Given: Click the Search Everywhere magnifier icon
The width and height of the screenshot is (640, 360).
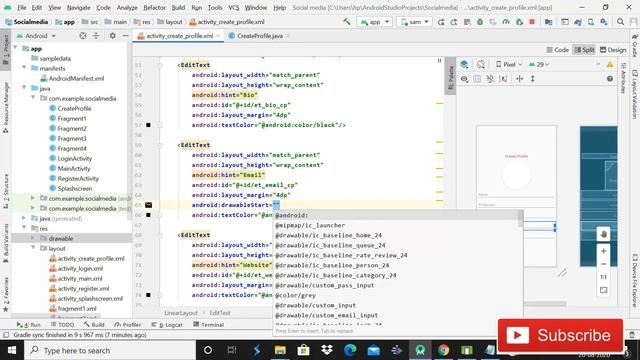Looking at the screenshot, I should [x=620, y=22].
